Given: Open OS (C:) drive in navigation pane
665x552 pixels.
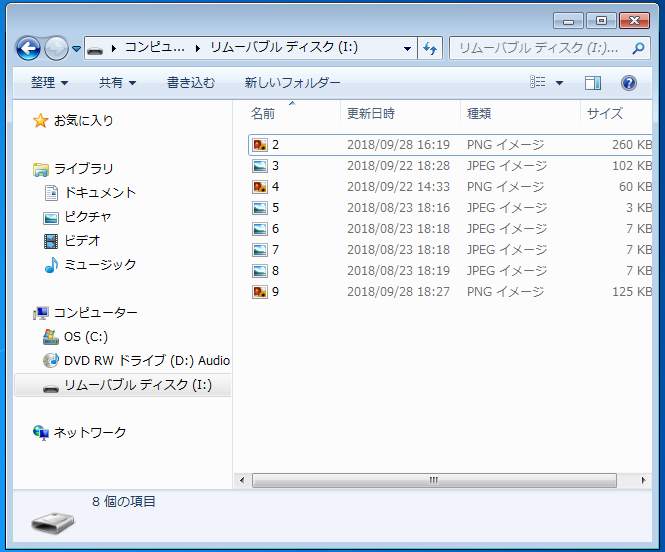Looking at the screenshot, I should [86, 337].
